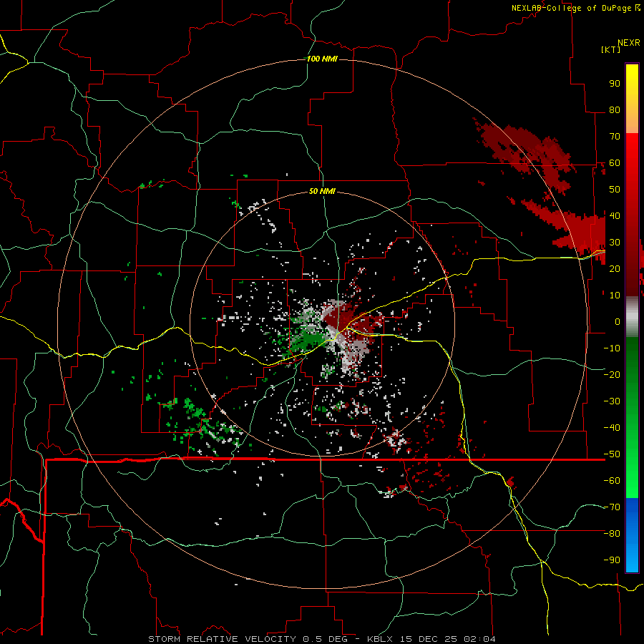Viewport: 644px width, 644px height.
Task: Pick the gray zero band of color bar
Action: tap(632, 316)
